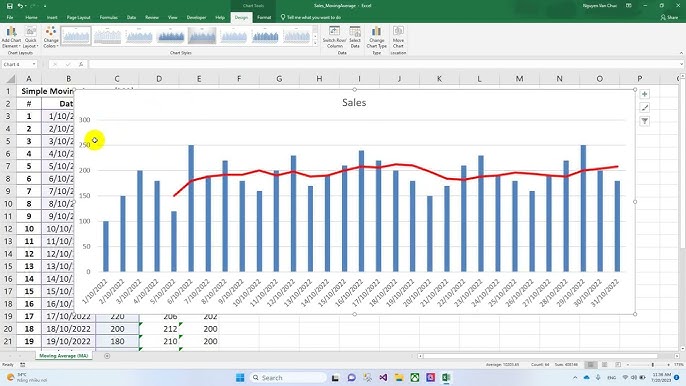Screen dimensions: 686x386
Task: Click Move Chart icon
Action: 398,37
